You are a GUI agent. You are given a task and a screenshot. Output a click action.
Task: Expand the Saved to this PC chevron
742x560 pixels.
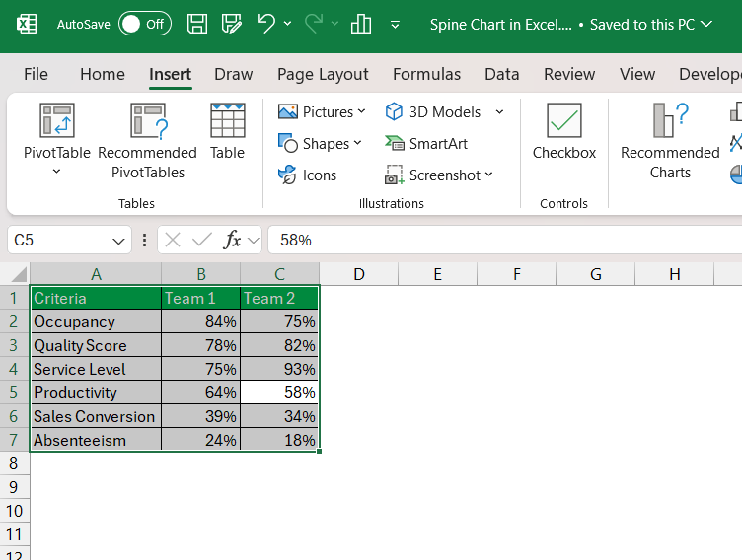[x=706, y=24]
